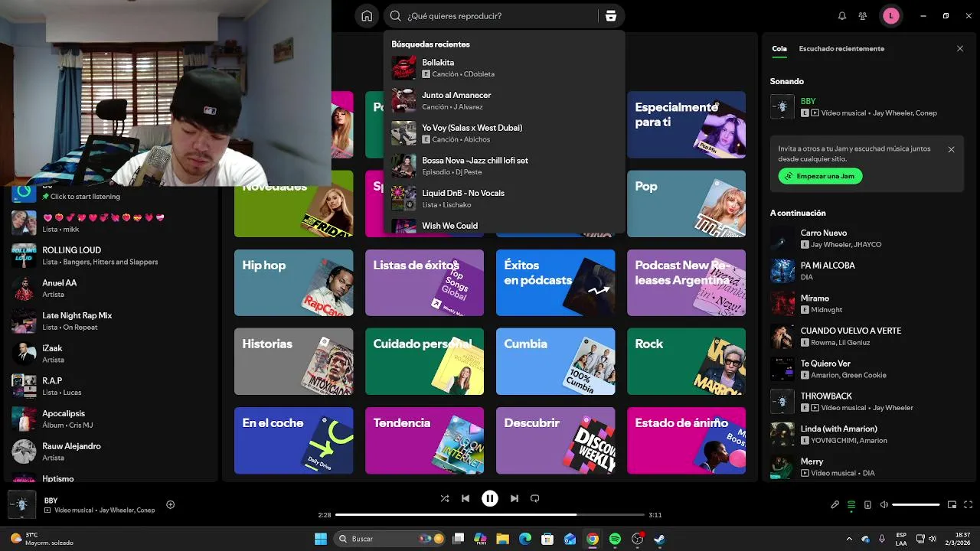Dismiss the Jam invitation banner

click(x=951, y=150)
